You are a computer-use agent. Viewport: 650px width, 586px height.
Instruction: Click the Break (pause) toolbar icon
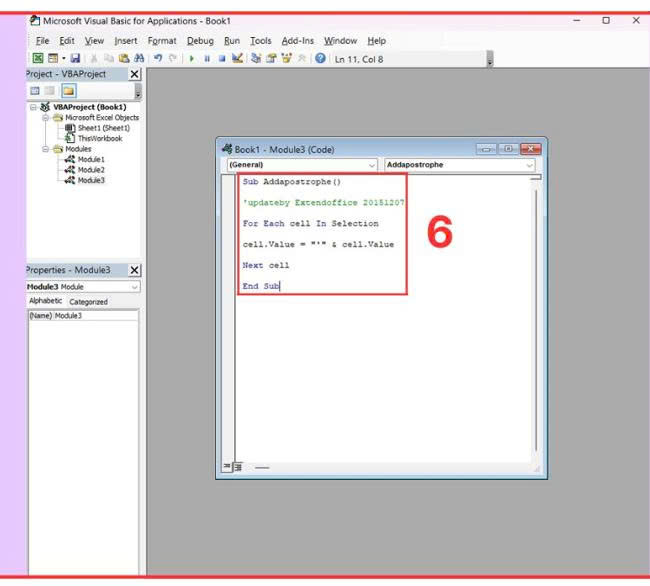[x=207, y=59]
